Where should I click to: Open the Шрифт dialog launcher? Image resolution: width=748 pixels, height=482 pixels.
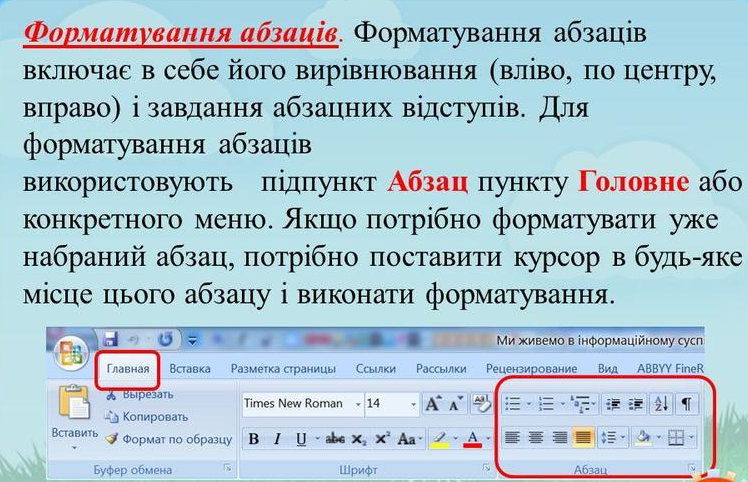click(x=486, y=467)
